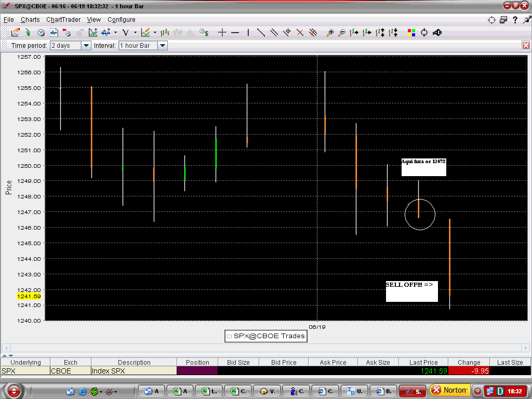Select the parallel lines drawing tool
The width and height of the screenshot is (532, 399).
274,32
